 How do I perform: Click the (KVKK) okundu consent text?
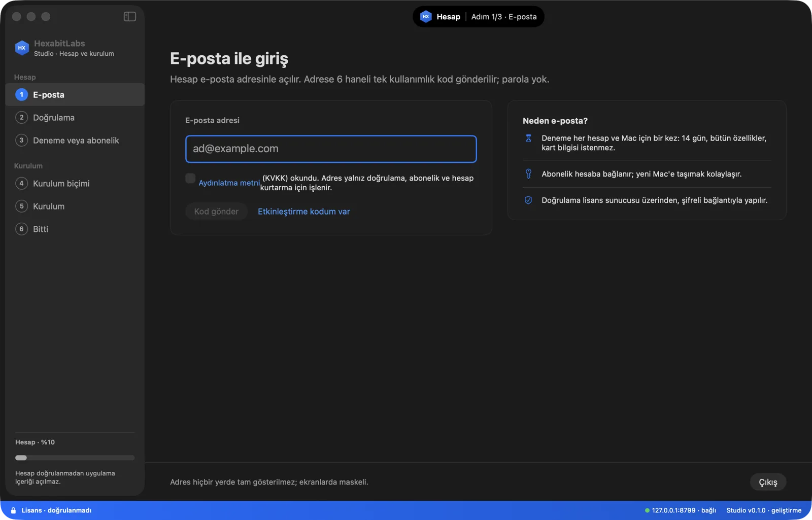click(367, 183)
